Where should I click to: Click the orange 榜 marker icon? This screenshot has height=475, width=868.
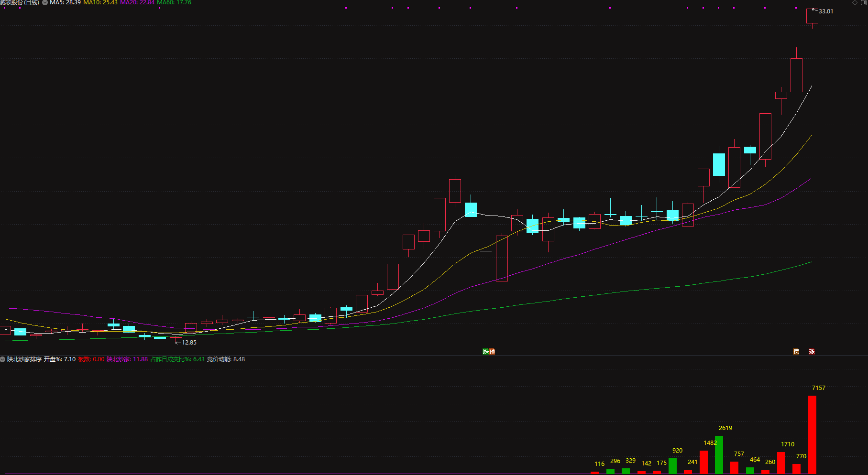[x=796, y=352]
